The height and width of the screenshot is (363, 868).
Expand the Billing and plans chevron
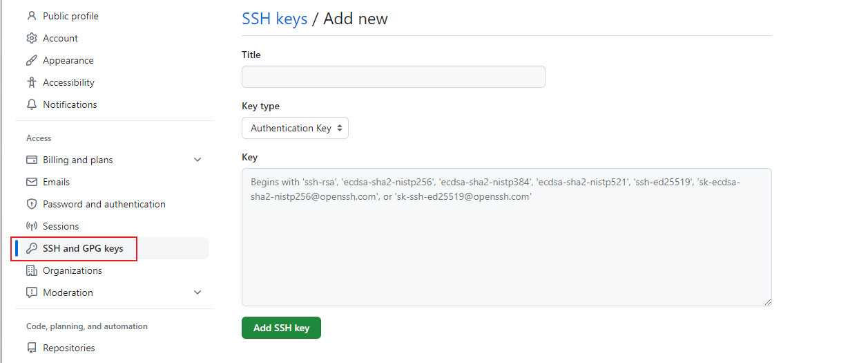197,160
